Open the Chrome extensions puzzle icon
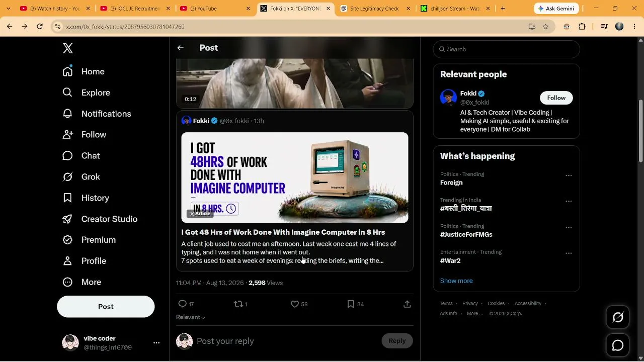 click(582, 27)
